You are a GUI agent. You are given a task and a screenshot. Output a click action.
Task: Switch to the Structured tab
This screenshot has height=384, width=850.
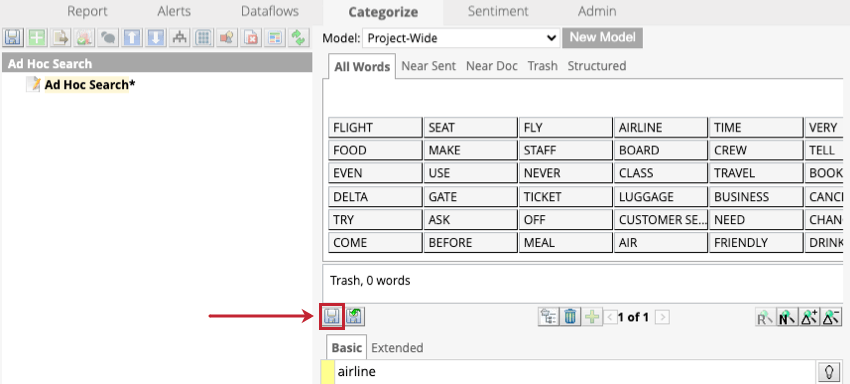(597, 66)
